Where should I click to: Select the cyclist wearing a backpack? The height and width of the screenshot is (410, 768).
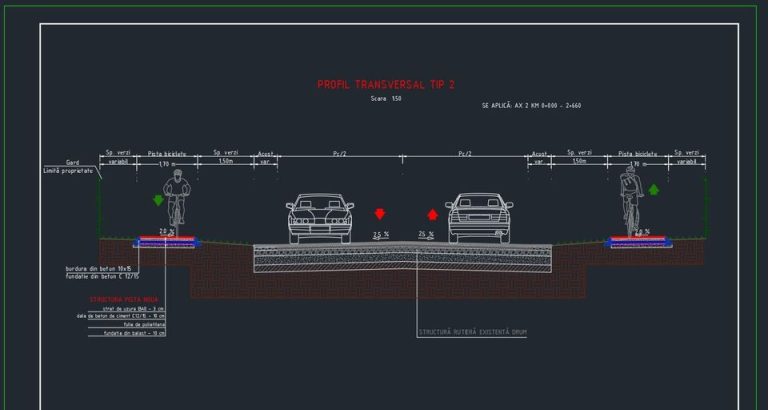631,201
